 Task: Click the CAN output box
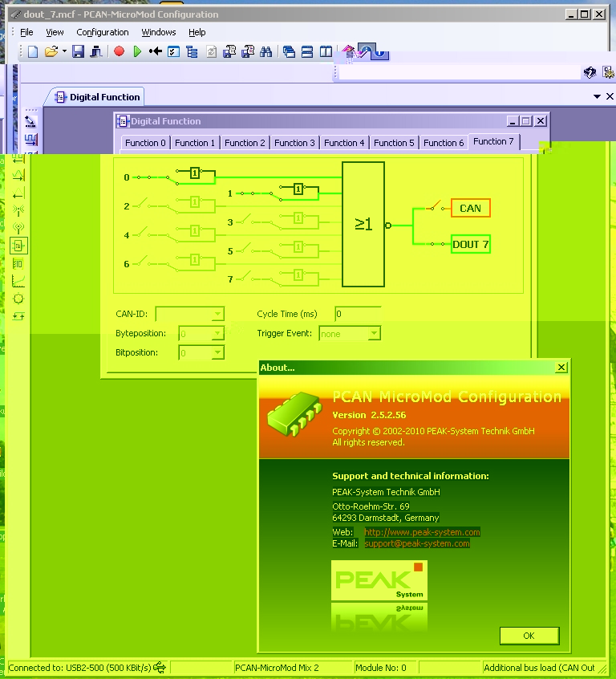[x=470, y=209]
